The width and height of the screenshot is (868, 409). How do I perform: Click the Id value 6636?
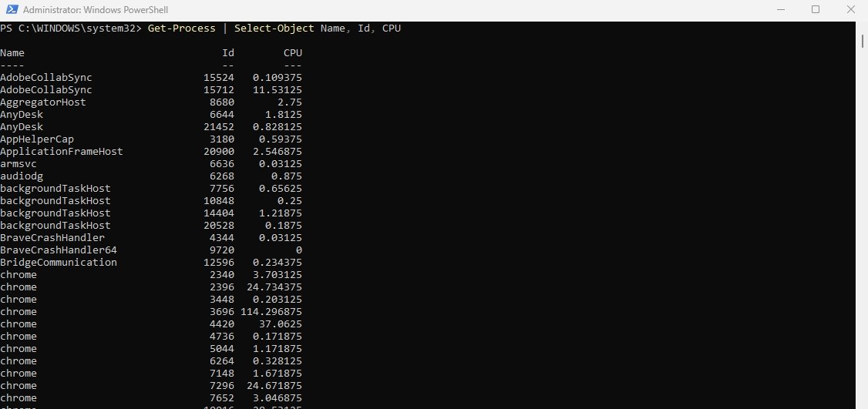pos(222,164)
